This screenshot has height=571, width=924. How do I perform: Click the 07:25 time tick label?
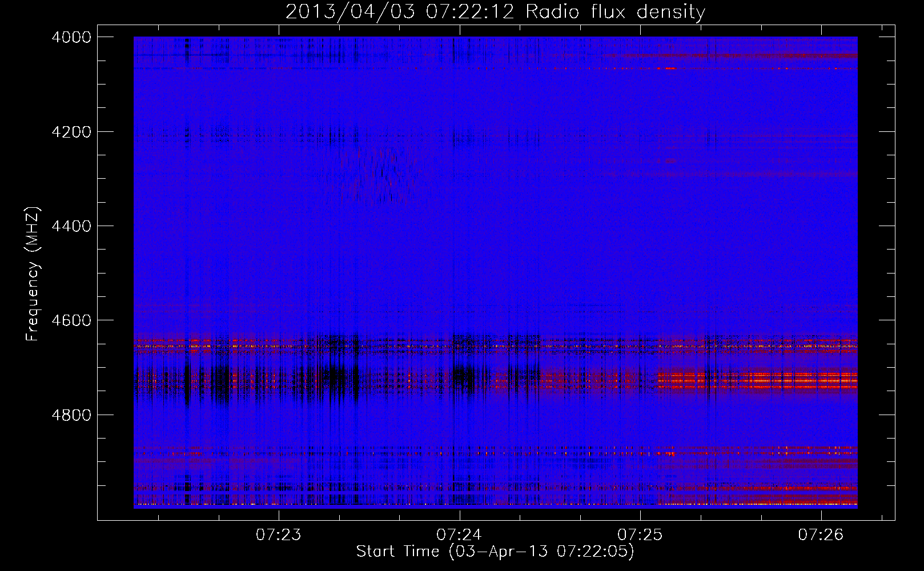pyautogui.click(x=640, y=535)
